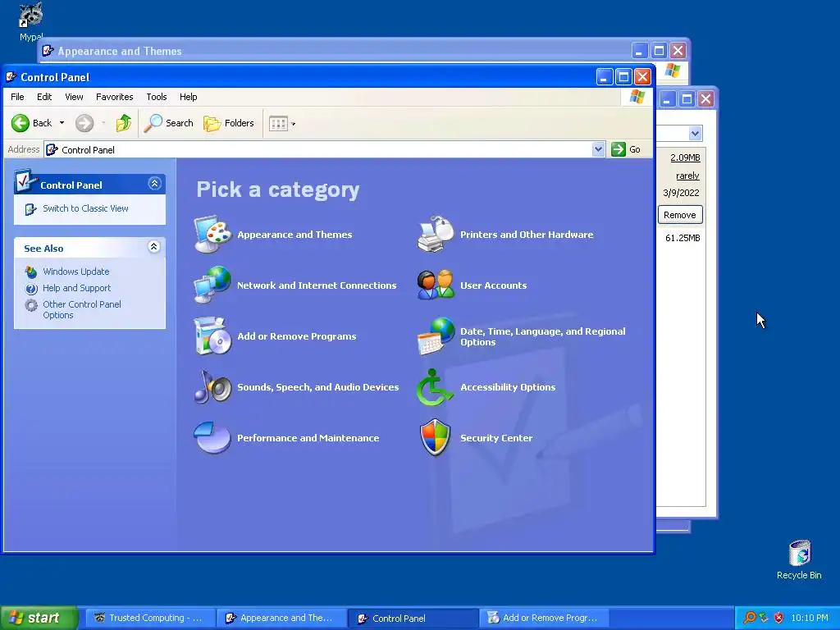Toggle the Folders pane button
The image size is (840, 630).
(x=229, y=123)
